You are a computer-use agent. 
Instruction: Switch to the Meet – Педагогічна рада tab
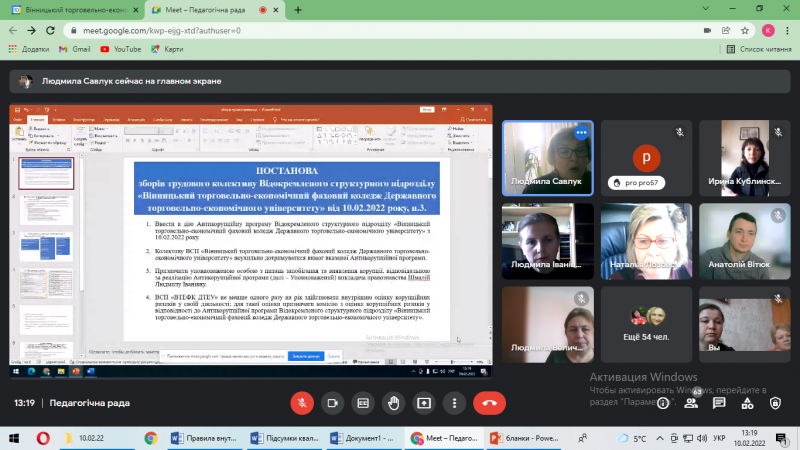[205, 10]
